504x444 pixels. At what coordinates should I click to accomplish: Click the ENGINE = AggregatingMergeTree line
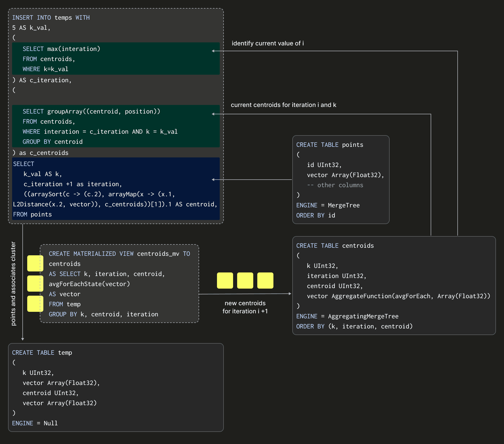(x=347, y=316)
